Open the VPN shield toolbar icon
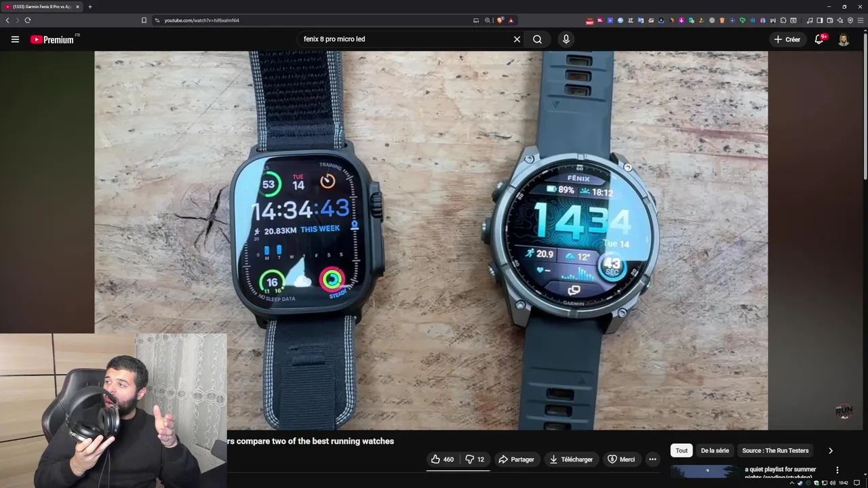Image resolution: width=868 pixels, height=488 pixels. tap(850, 20)
